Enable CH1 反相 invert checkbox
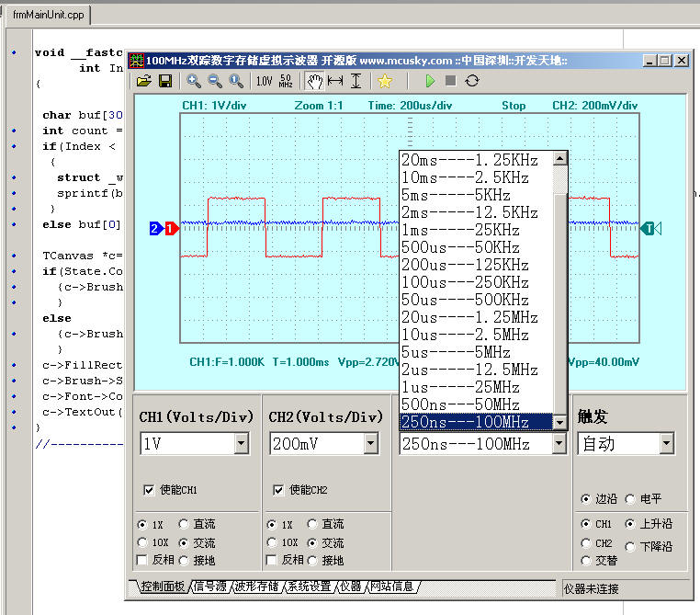The width and height of the screenshot is (700, 615). [142, 560]
